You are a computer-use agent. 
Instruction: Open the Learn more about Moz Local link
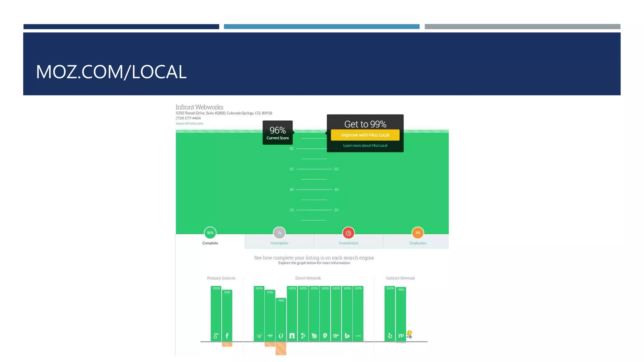point(365,145)
